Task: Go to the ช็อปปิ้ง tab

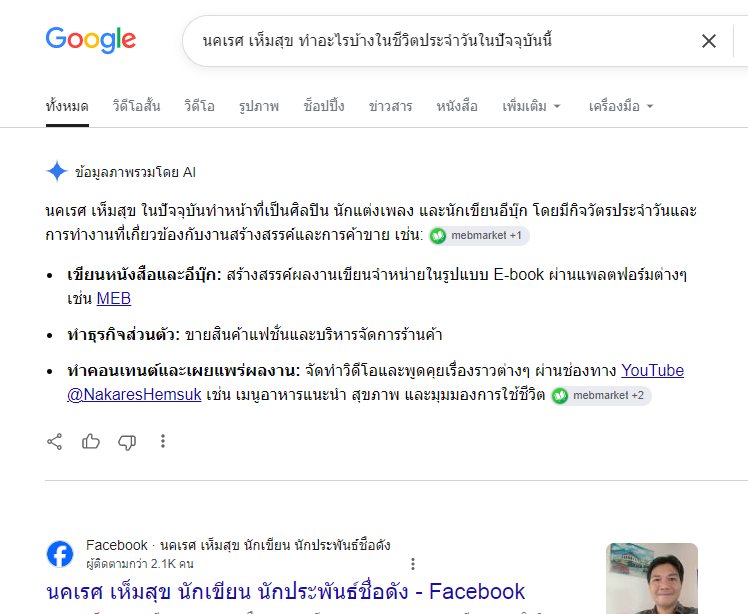Action: pos(324,106)
